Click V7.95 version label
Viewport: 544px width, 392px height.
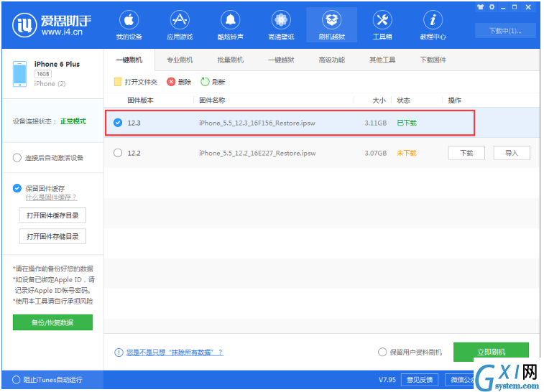[387, 380]
